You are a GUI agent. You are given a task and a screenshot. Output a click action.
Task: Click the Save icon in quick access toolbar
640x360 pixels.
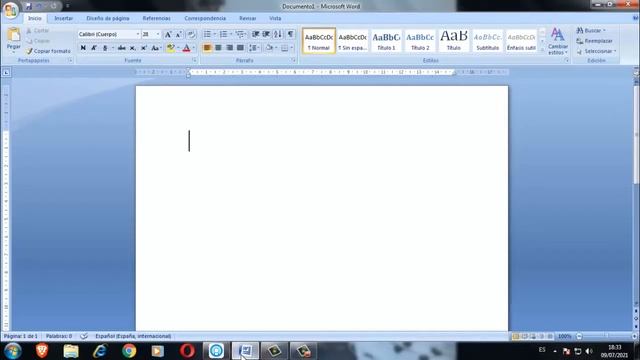pos(28,6)
